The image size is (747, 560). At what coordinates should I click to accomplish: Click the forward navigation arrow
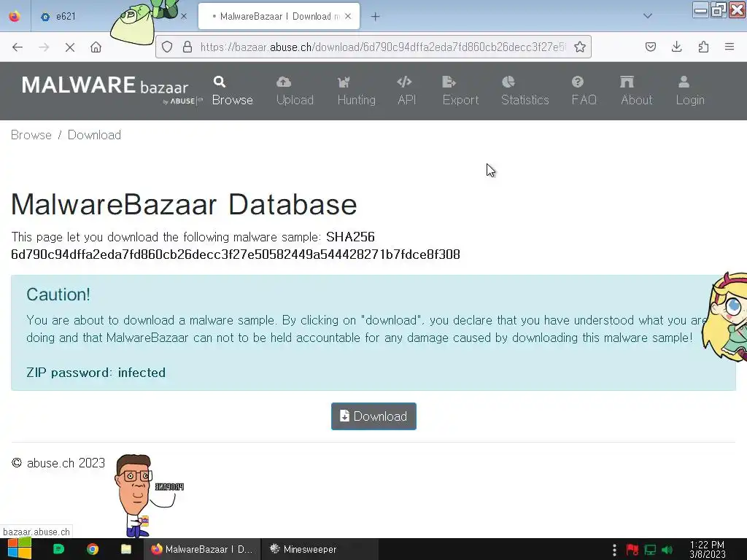tap(44, 47)
